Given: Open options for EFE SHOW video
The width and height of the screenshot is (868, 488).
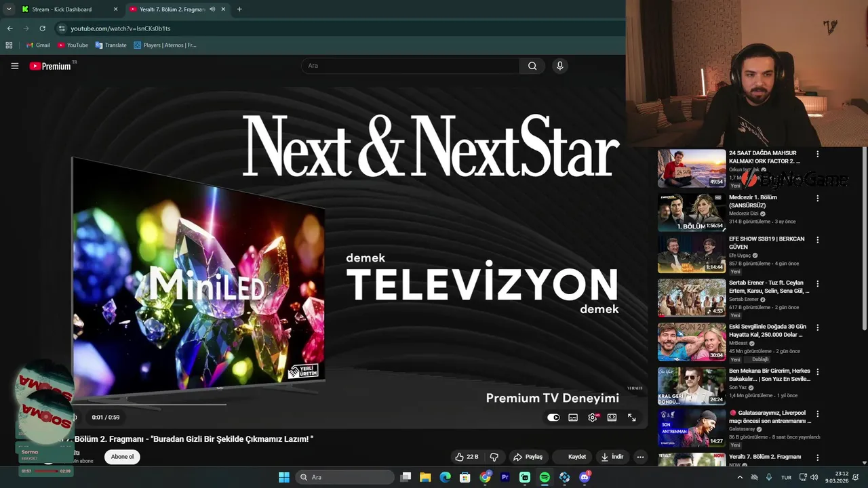Looking at the screenshot, I should tap(817, 240).
